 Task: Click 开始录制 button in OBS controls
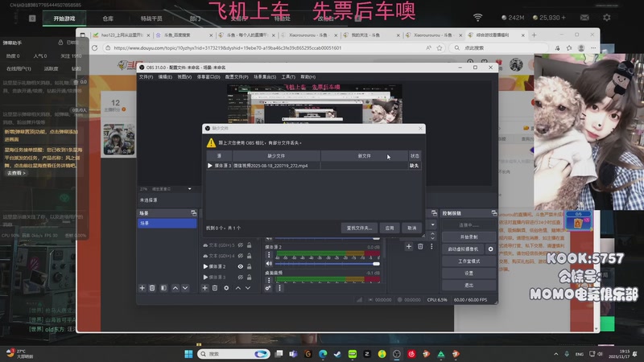tap(469, 237)
